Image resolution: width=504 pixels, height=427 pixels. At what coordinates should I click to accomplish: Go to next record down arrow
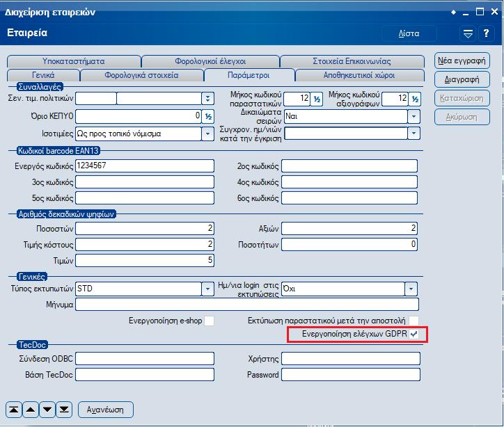pos(47,410)
